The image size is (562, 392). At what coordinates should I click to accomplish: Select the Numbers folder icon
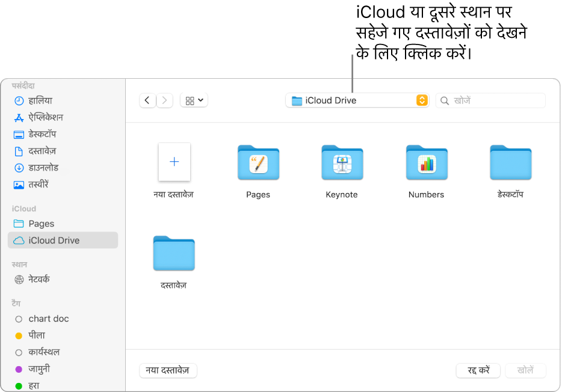427,162
